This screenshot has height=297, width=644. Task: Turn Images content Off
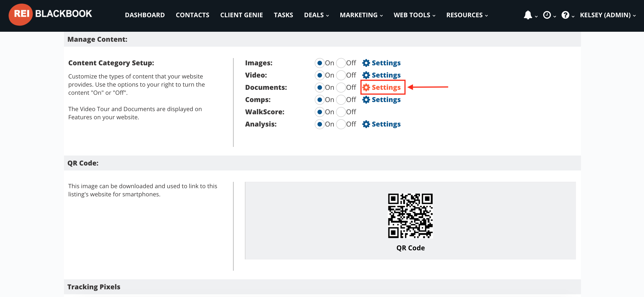tap(341, 63)
